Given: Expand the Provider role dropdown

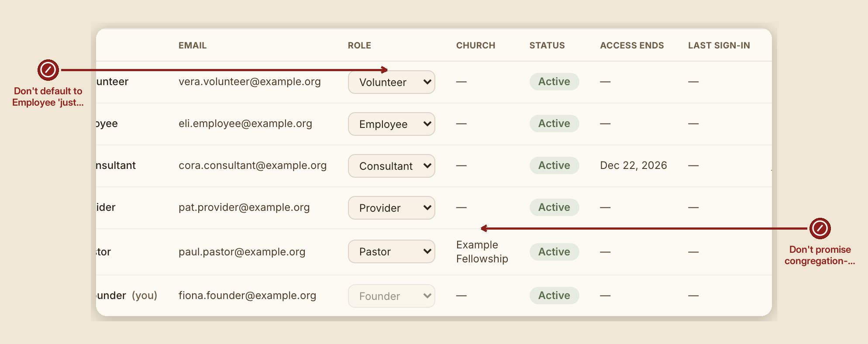Looking at the screenshot, I should (x=392, y=208).
